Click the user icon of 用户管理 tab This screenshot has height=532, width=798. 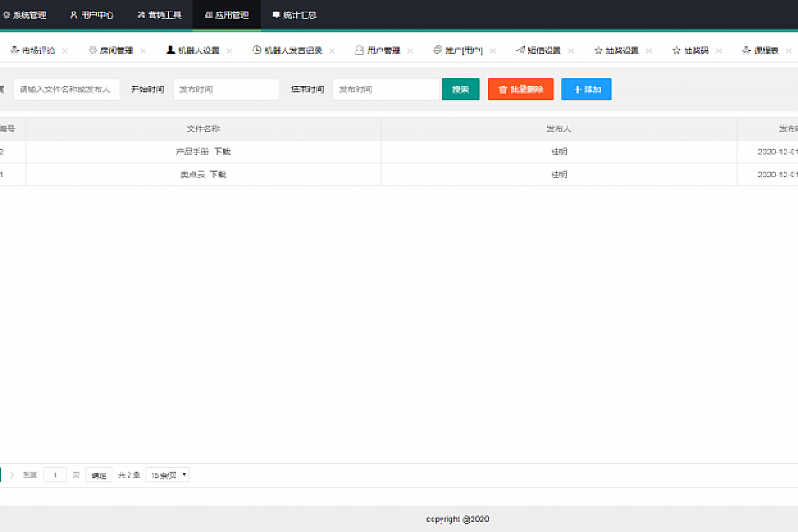[359, 50]
